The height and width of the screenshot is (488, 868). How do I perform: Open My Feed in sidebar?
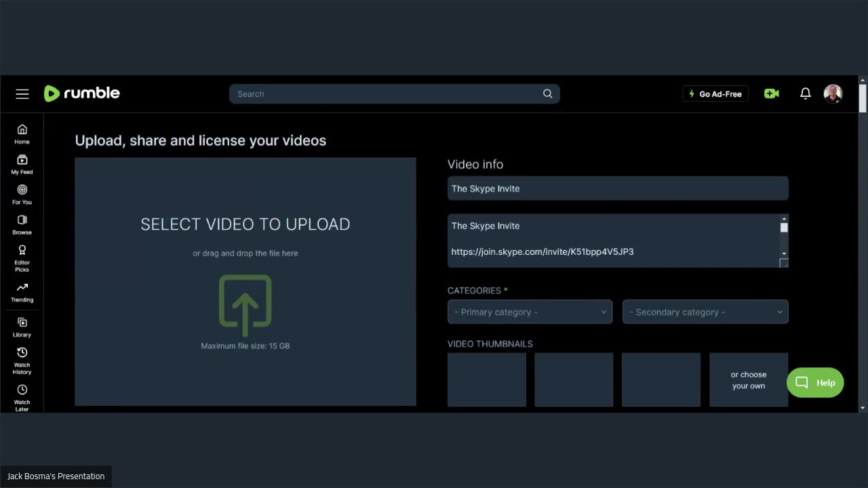click(22, 165)
